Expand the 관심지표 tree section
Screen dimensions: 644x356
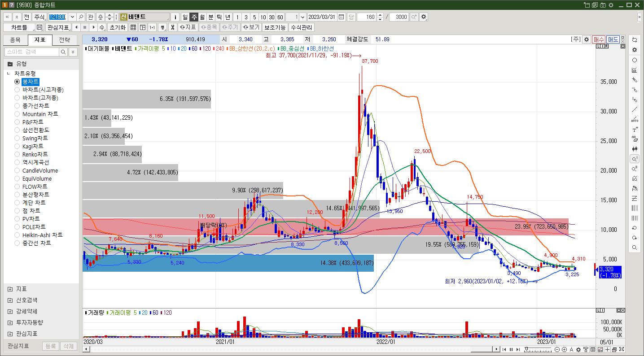click(10, 334)
